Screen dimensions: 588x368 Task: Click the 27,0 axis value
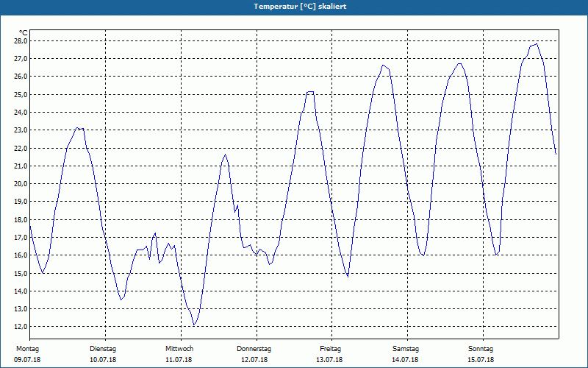coord(21,59)
